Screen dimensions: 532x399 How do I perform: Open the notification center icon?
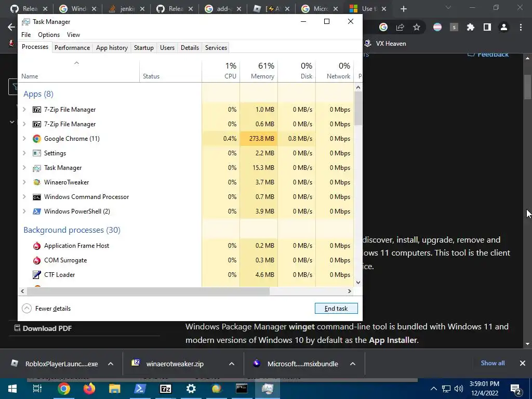point(516,389)
